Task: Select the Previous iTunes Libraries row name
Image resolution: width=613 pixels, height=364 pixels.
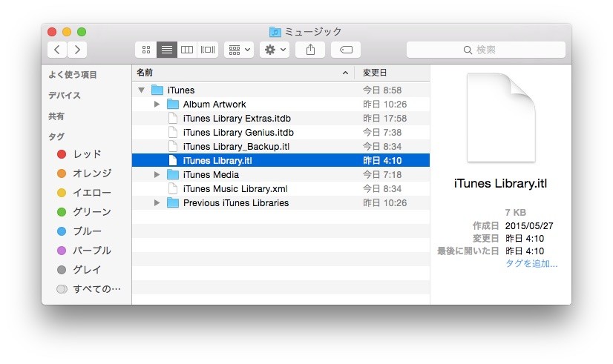Action: point(236,202)
